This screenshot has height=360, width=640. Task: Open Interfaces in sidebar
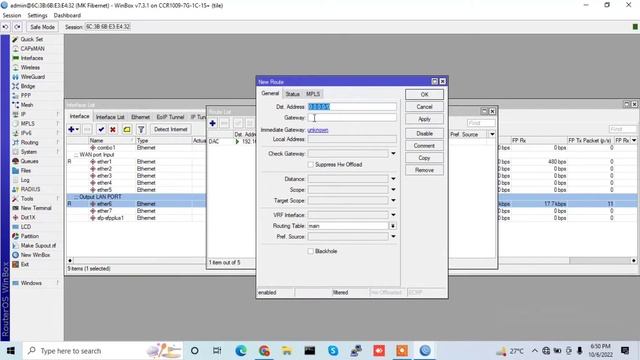coord(31,58)
